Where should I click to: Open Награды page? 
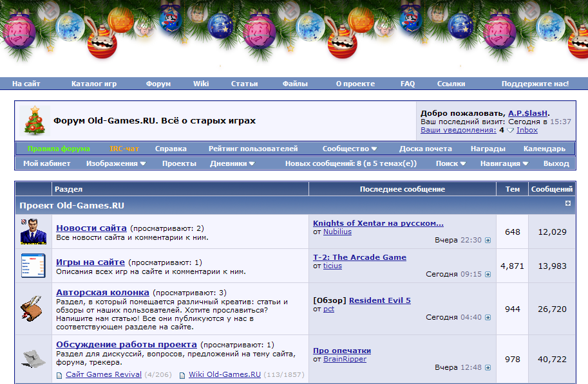point(488,149)
